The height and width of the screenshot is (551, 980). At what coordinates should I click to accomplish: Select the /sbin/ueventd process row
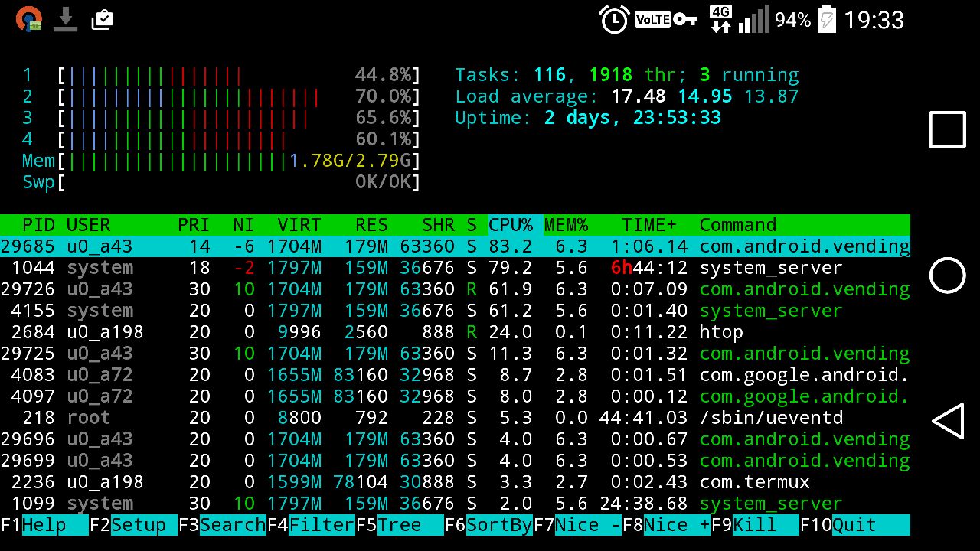(x=455, y=418)
